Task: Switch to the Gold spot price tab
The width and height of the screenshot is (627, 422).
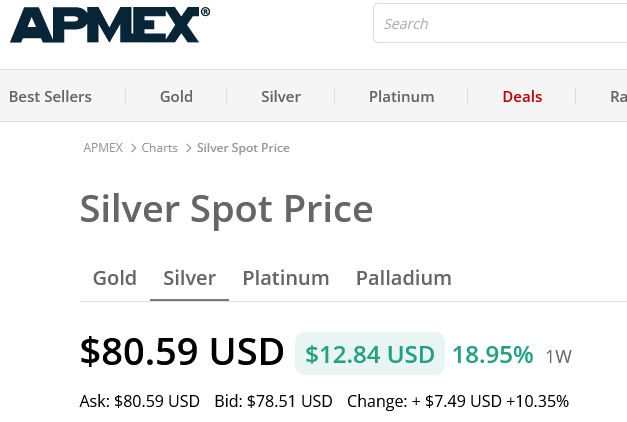Action: (x=114, y=278)
